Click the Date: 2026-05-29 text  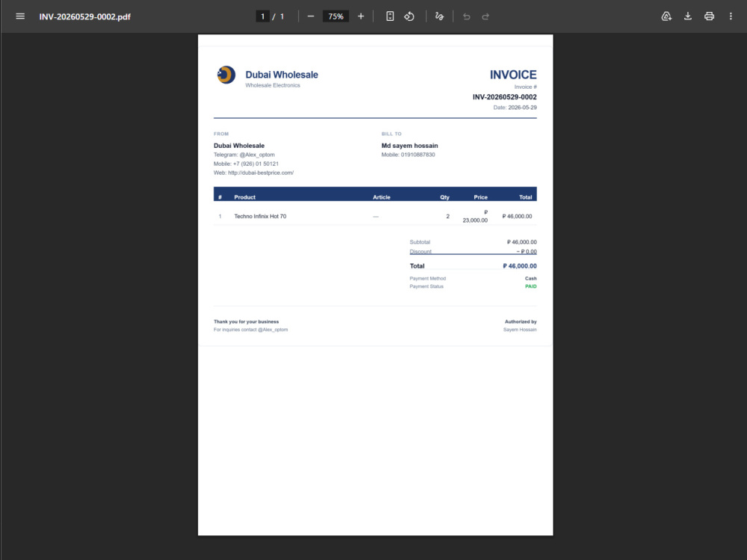pyautogui.click(x=515, y=108)
